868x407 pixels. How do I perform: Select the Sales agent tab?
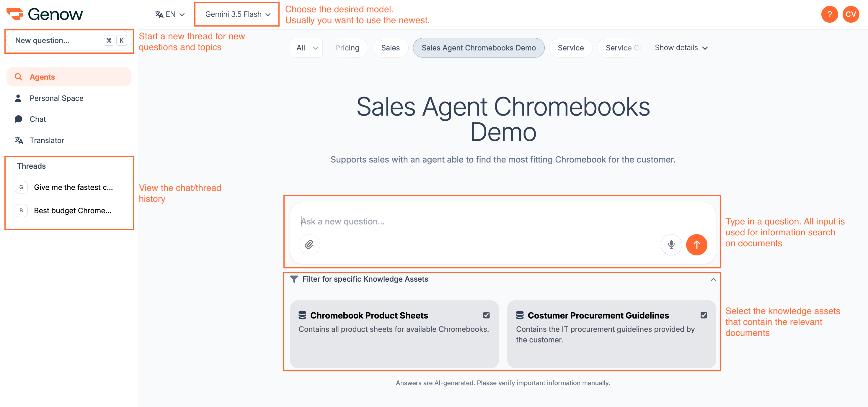tap(390, 48)
